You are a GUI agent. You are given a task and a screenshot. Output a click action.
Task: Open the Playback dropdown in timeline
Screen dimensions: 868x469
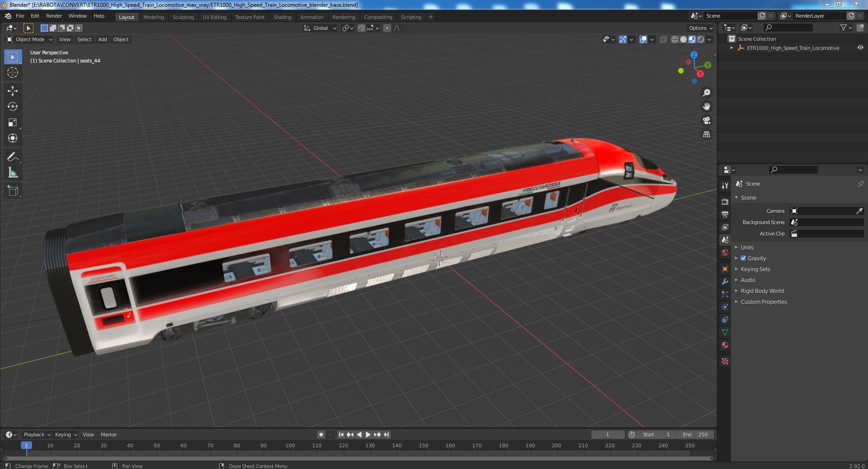click(x=37, y=435)
